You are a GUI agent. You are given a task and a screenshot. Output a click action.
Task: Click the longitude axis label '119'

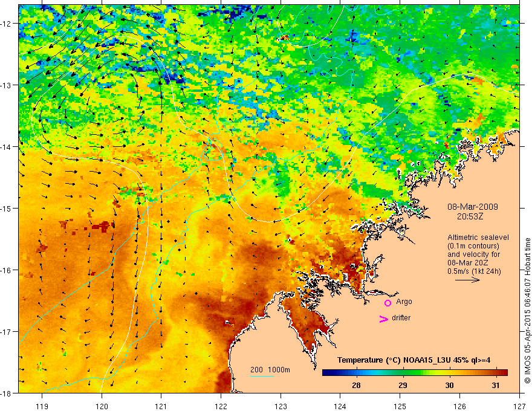tap(42, 406)
